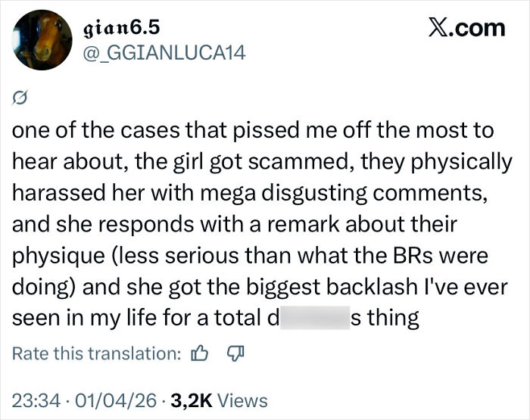The height and width of the screenshot is (420, 530).
Task: Open the gian6.5 display name
Action: pos(123,28)
